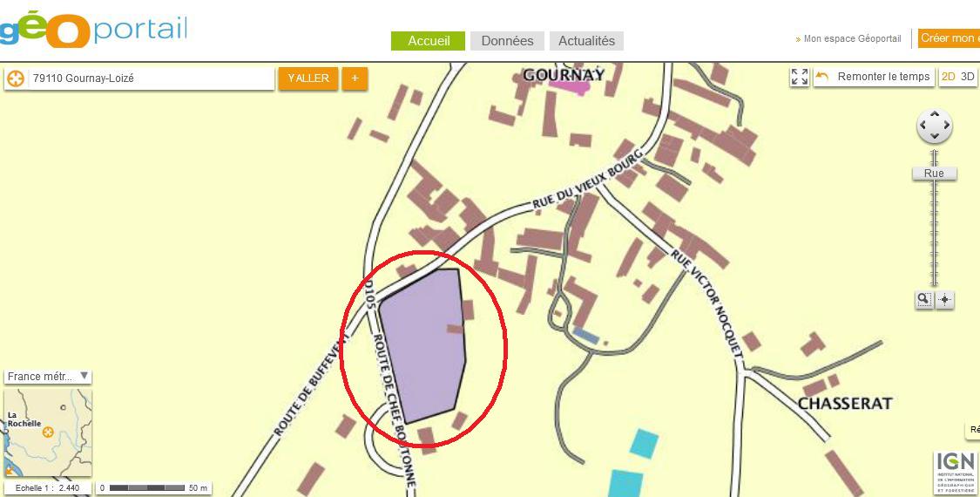980x497 pixels.
Task: Open the Accueil tab
Action: pos(428,41)
